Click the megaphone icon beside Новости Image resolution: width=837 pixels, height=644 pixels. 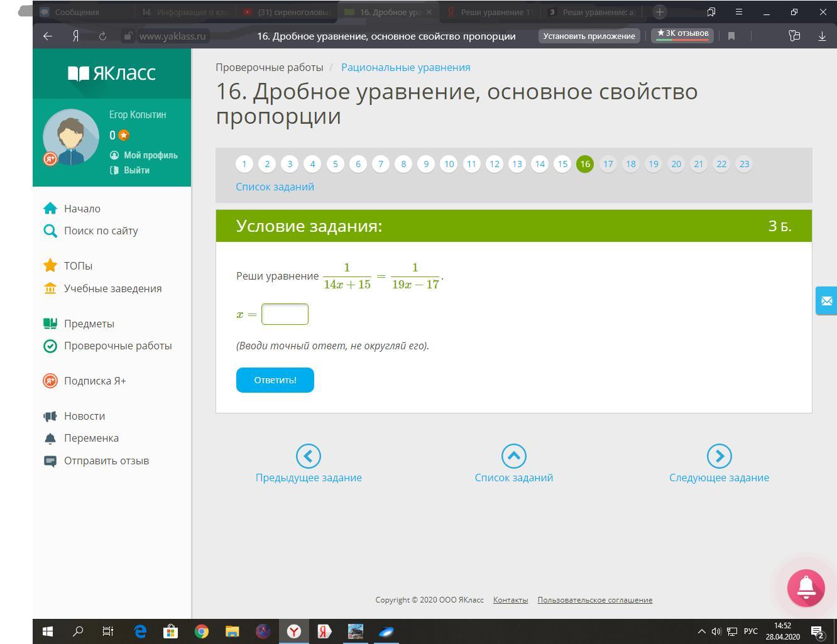pos(50,416)
